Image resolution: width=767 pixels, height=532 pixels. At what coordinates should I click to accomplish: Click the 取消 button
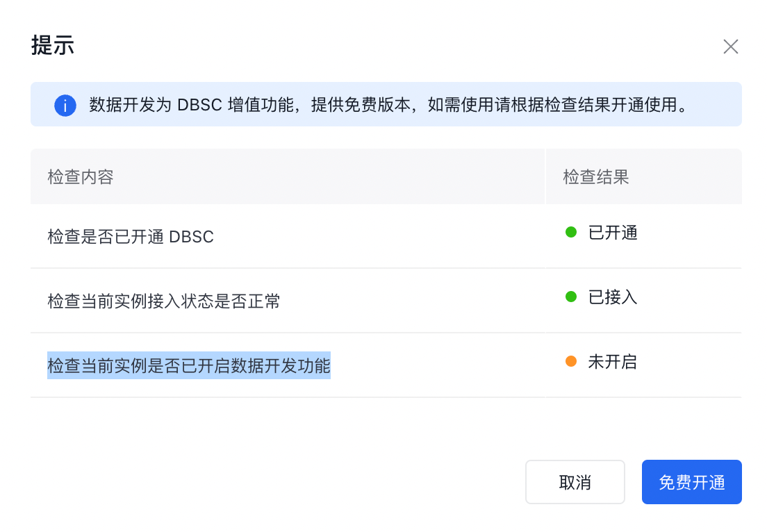[x=575, y=481]
